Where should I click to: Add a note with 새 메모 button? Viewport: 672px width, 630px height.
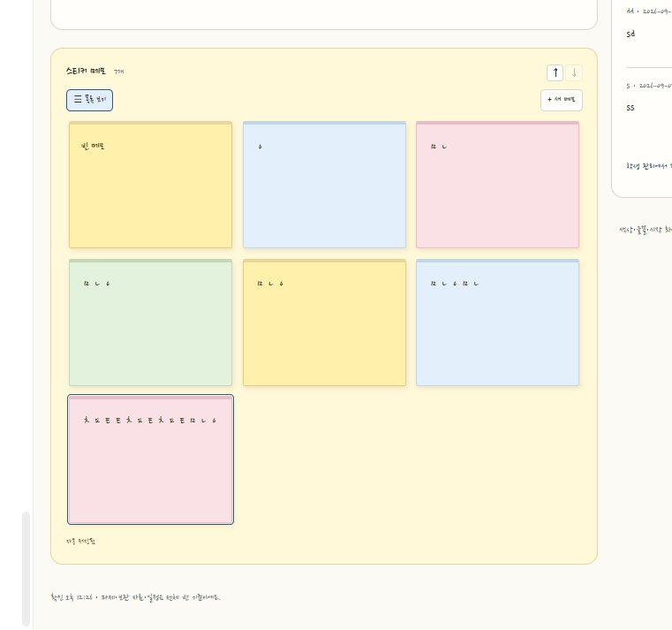coord(562,100)
